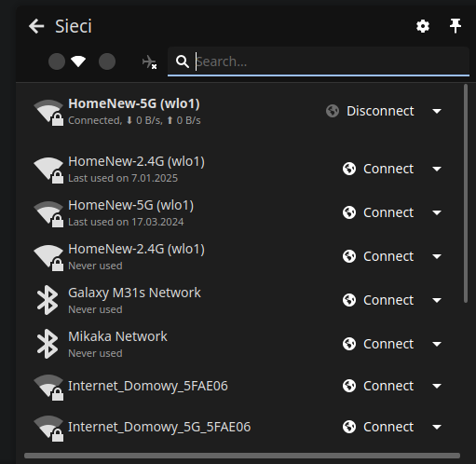Click the wifi icon of Internet_Domowy_5FAE06
Image resolution: width=476 pixels, height=464 pixels.
tap(48, 387)
